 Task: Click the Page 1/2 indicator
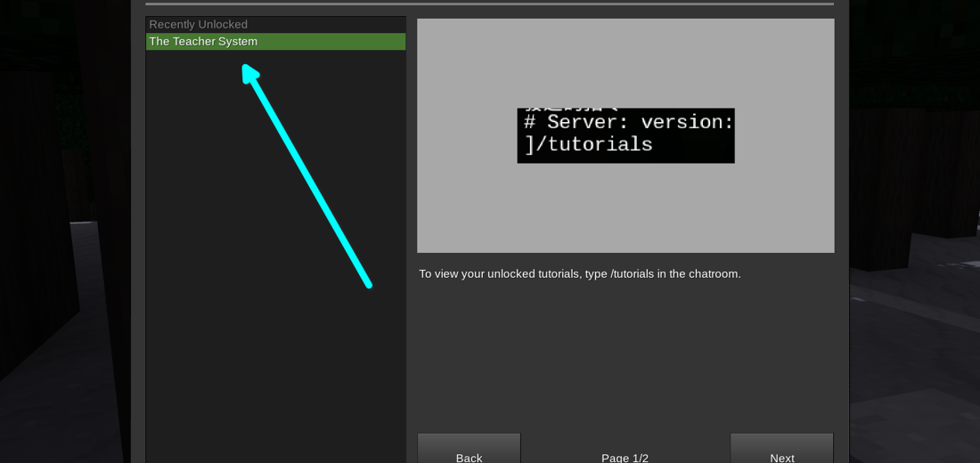coord(625,457)
